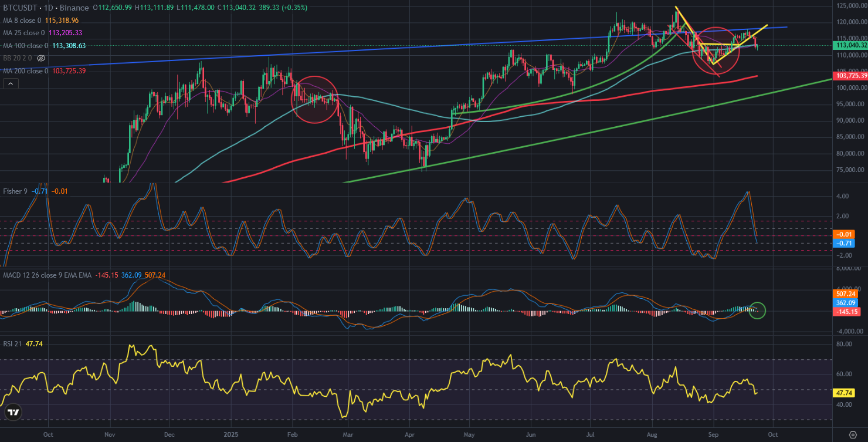
Task: Select the red circle drawing near February
Action: tap(314, 99)
